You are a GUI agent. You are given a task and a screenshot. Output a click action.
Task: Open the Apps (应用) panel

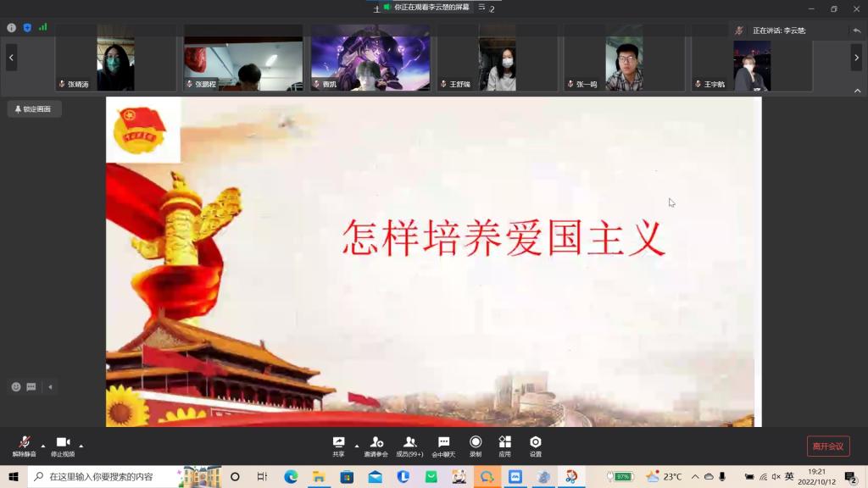click(x=504, y=446)
